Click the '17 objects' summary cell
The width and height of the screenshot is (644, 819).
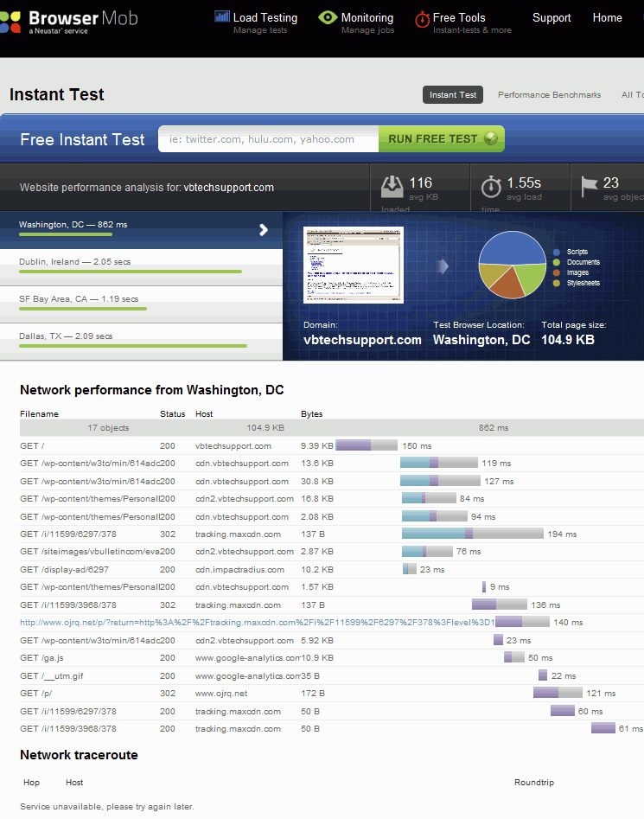pos(108,428)
